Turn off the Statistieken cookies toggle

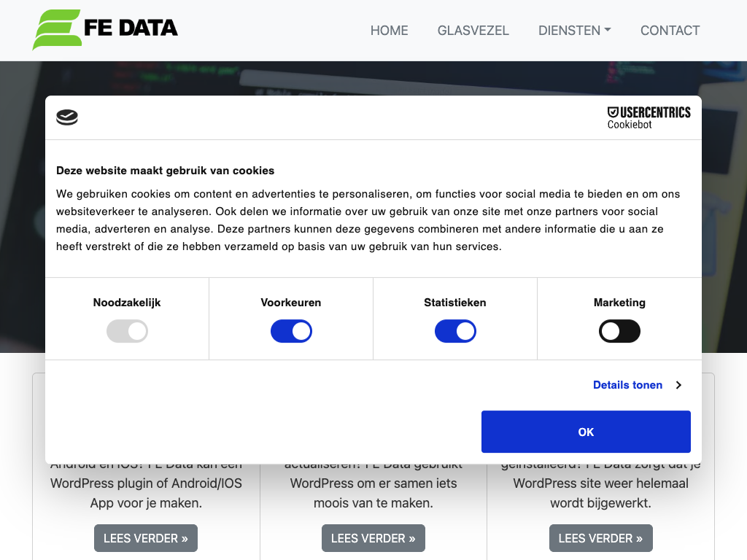tap(455, 332)
